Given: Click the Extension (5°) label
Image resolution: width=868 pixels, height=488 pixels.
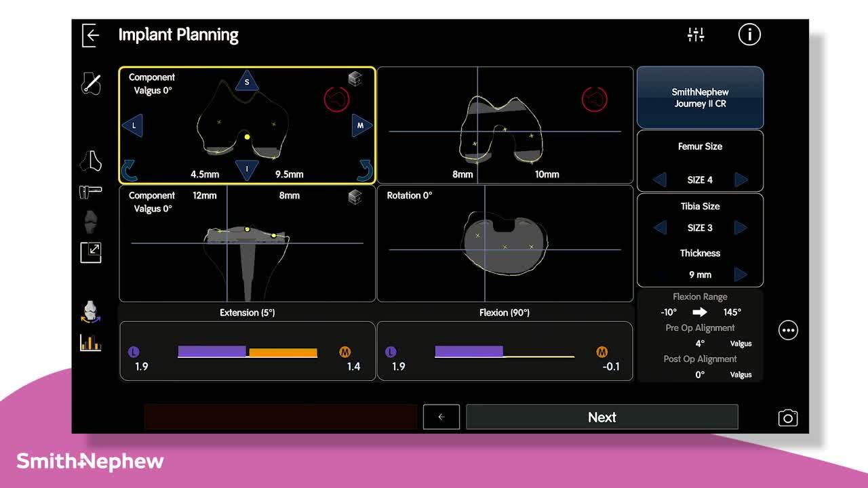Looking at the screenshot, I should [248, 312].
